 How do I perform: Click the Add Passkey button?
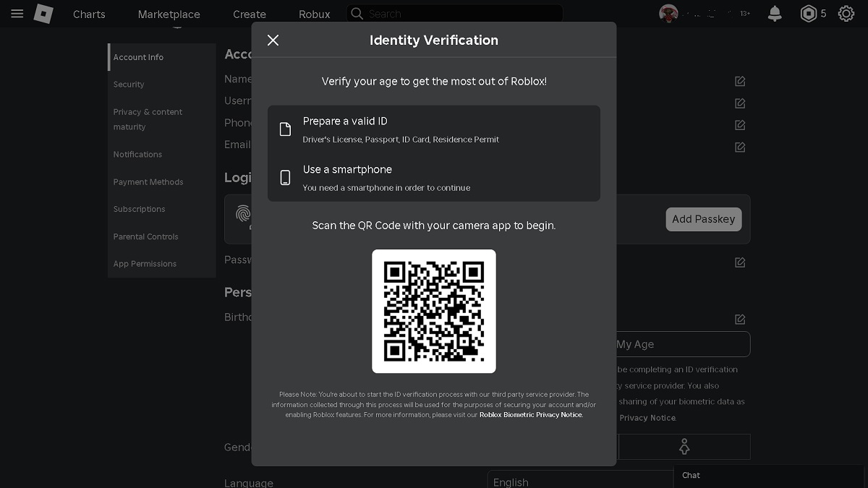pos(703,219)
